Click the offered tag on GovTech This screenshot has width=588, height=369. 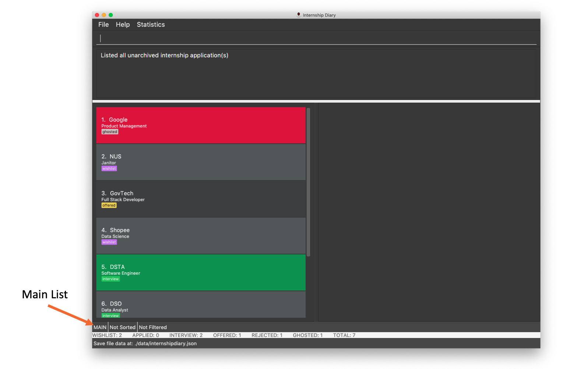tap(109, 205)
